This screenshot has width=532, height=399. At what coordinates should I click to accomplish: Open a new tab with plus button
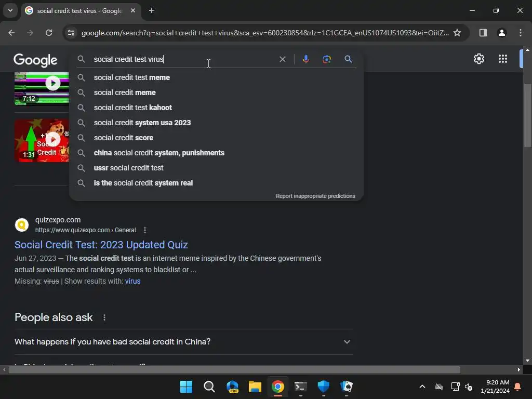coord(152,10)
